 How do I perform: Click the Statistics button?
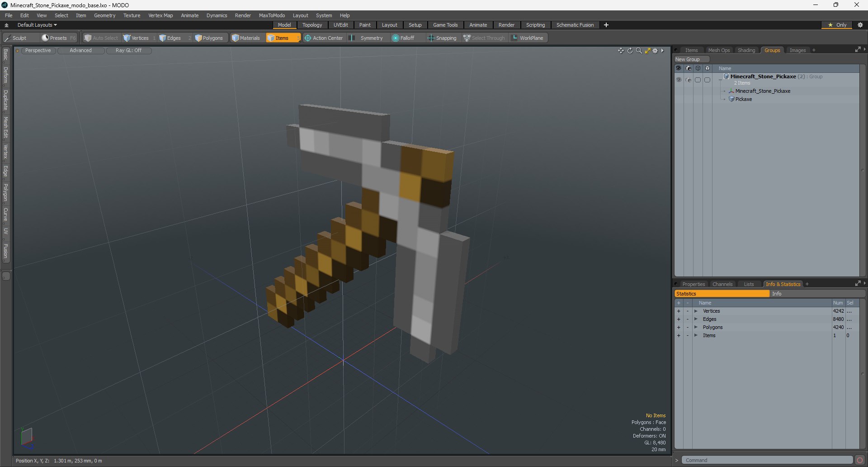point(722,294)
